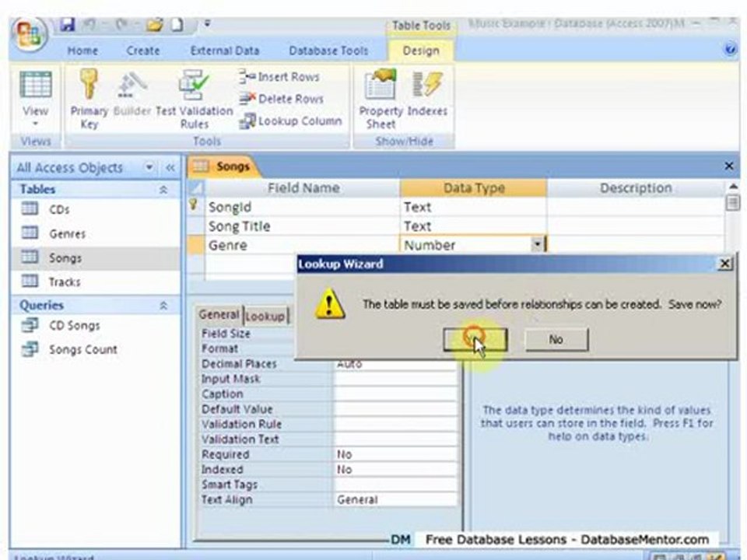Click Lookup Column in the ribbon

point(290,121)
